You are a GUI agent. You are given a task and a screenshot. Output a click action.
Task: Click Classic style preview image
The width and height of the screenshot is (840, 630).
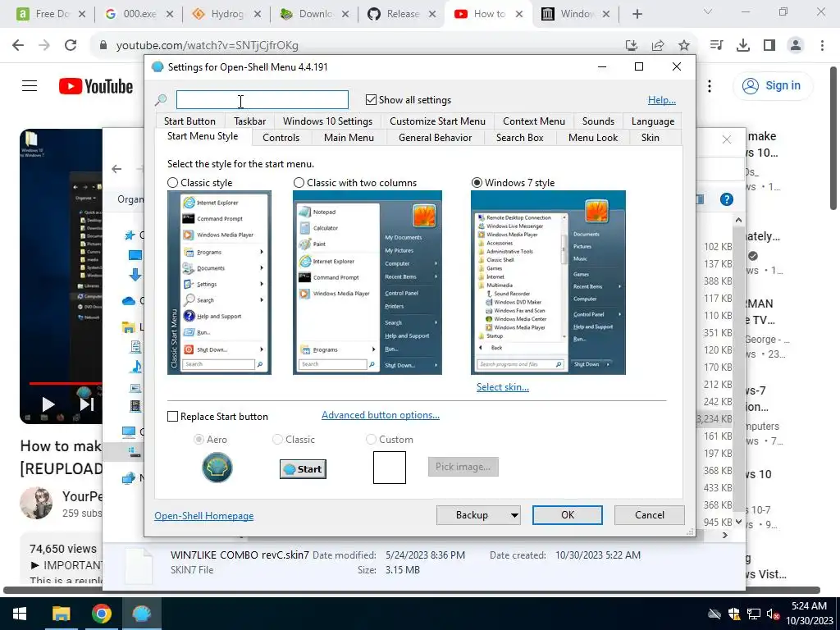pyautogui.click(x=219, y=282)
